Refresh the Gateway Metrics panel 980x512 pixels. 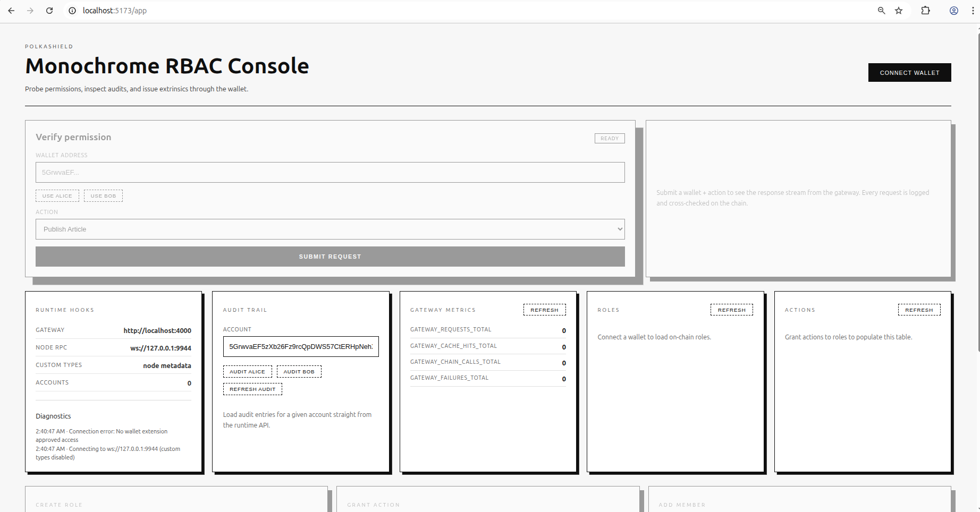(545, 310)
